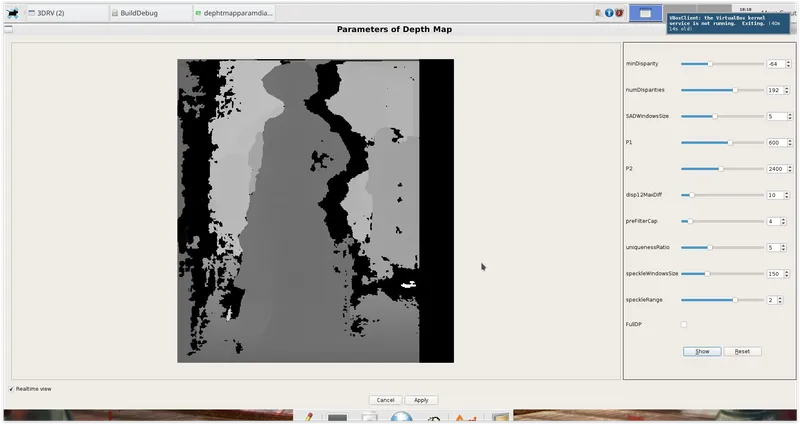Click the SADWindowsSize slider handle
The image size is (800, 424).
click(x=715, y=116)
